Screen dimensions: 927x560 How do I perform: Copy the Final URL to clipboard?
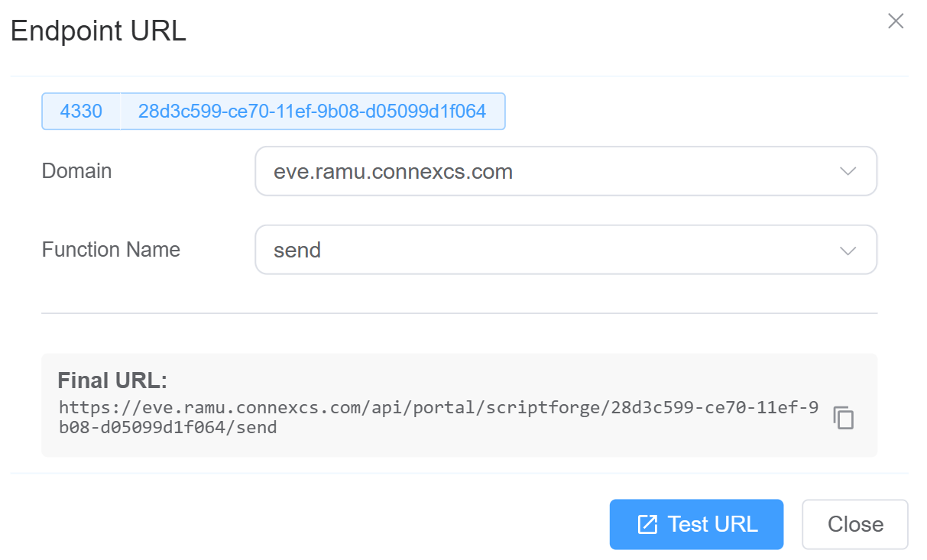(x=843, y=418)
